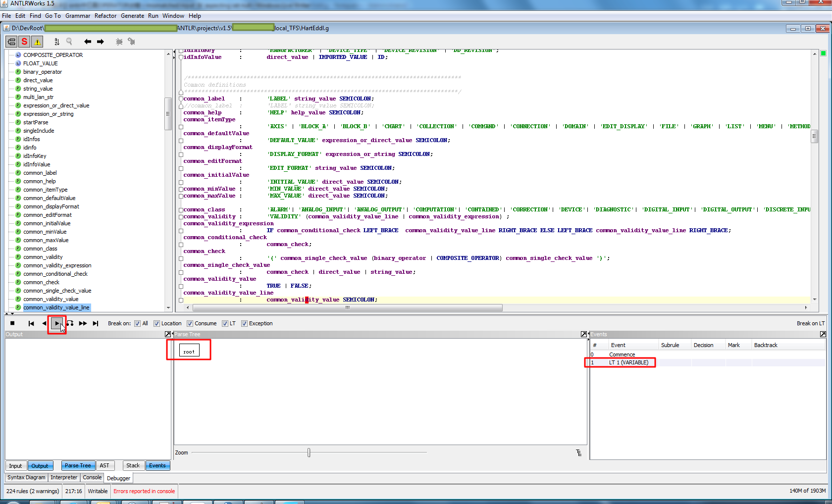Screen dimensions: 832x504
Task: Adjust the parse tree Zoom slider handle
Action: tap(309, 453)
